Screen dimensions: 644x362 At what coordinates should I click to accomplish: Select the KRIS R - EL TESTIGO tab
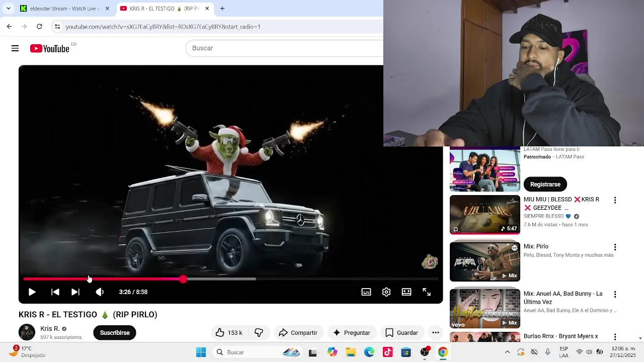(164, 9)
